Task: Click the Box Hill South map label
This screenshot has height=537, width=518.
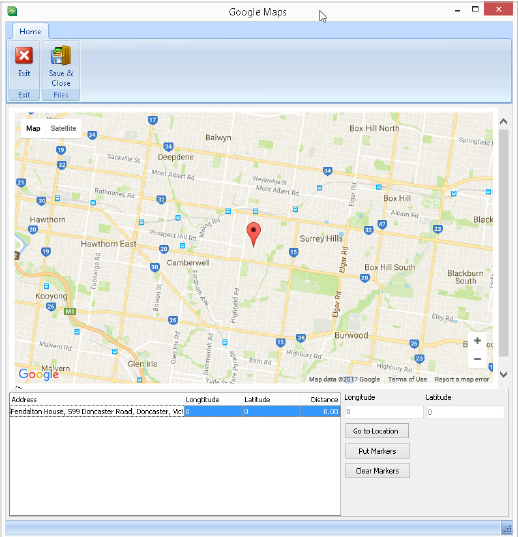Action: pos(390,267)
